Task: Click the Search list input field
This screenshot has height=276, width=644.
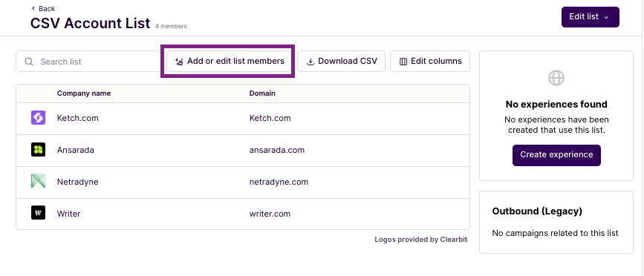Action: pyautogui.click(x=88, y=62)
